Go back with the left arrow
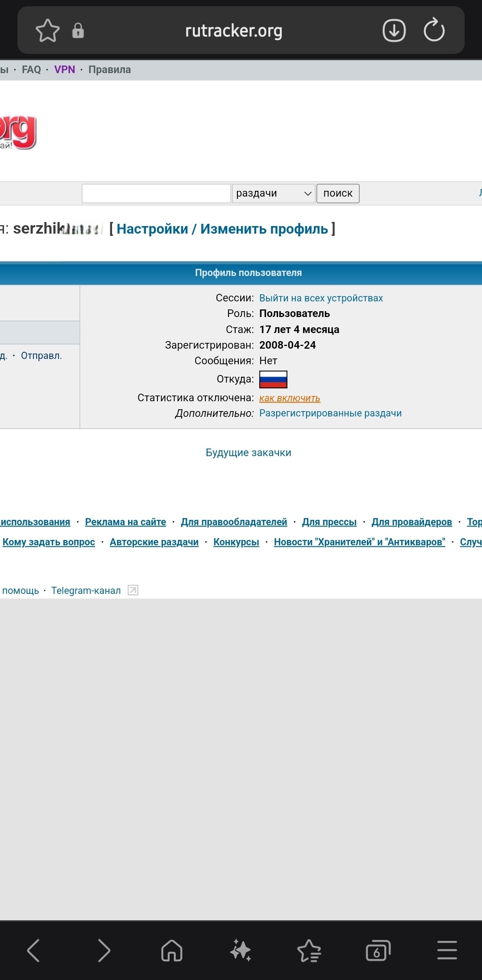This screenshot has height=980, width=482. [34, 950]
